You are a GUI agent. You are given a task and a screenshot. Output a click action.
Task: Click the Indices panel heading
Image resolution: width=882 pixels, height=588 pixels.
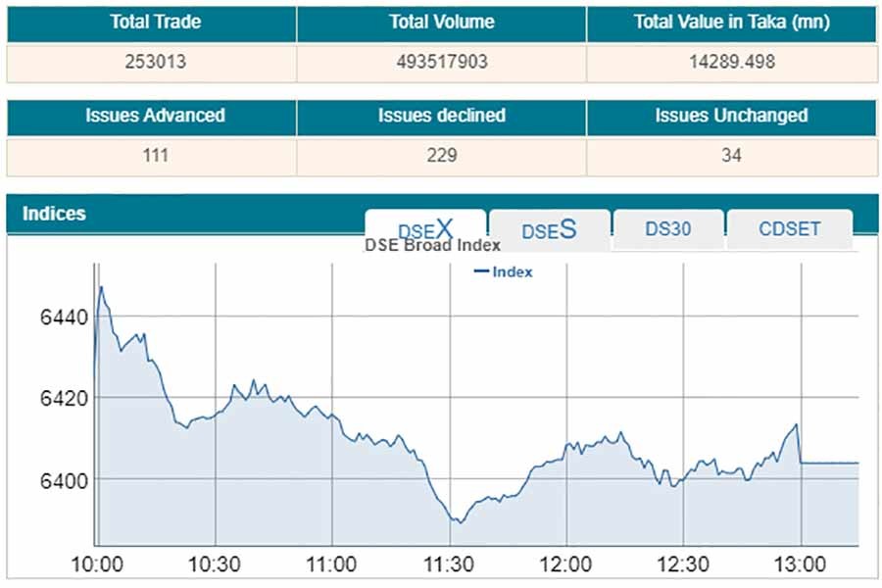tap(55, 214)
